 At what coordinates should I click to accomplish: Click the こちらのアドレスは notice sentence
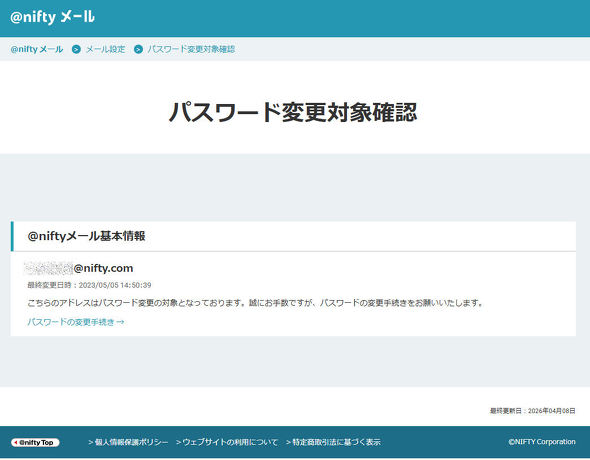pos(255,303)
